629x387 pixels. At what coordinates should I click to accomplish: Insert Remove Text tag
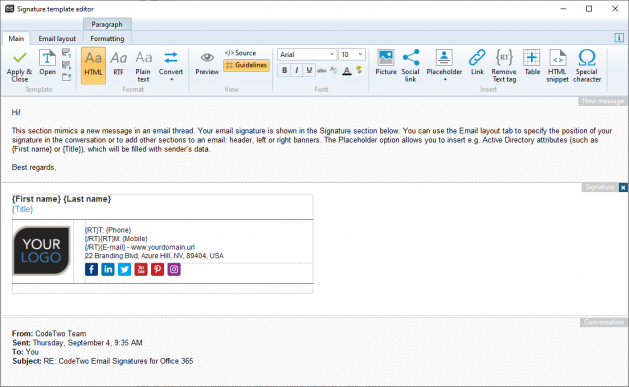tap(504, 66)
